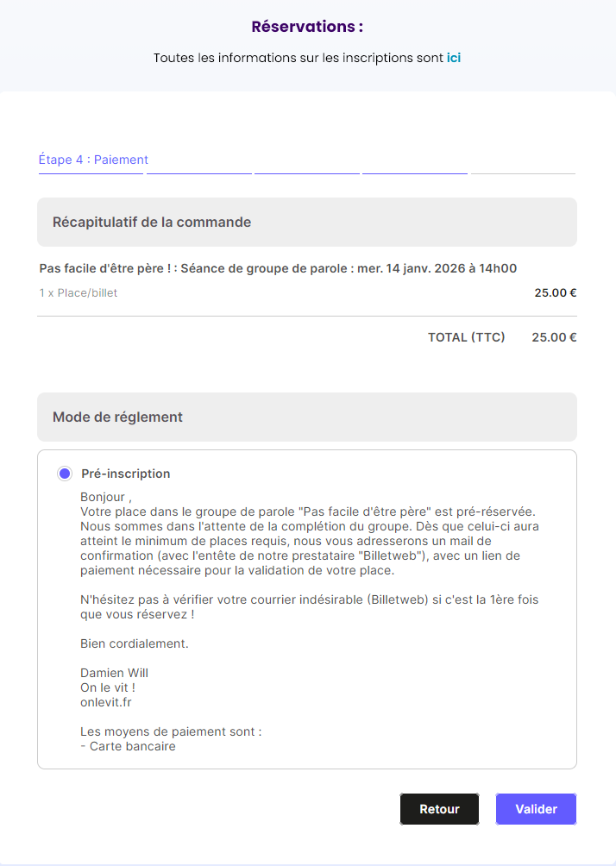Click the "Mode de réglement" section header
The width and height of the screenshot is (616, 866).
coord(117,417)
